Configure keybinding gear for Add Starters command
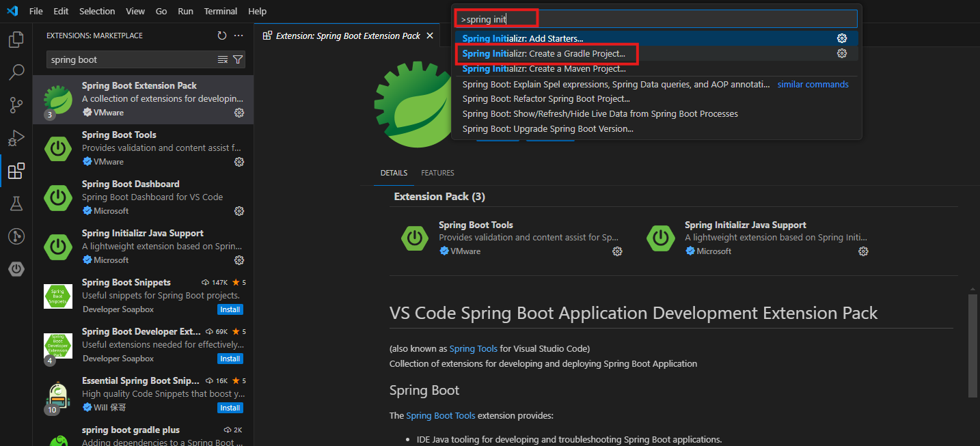 (842, 38)
